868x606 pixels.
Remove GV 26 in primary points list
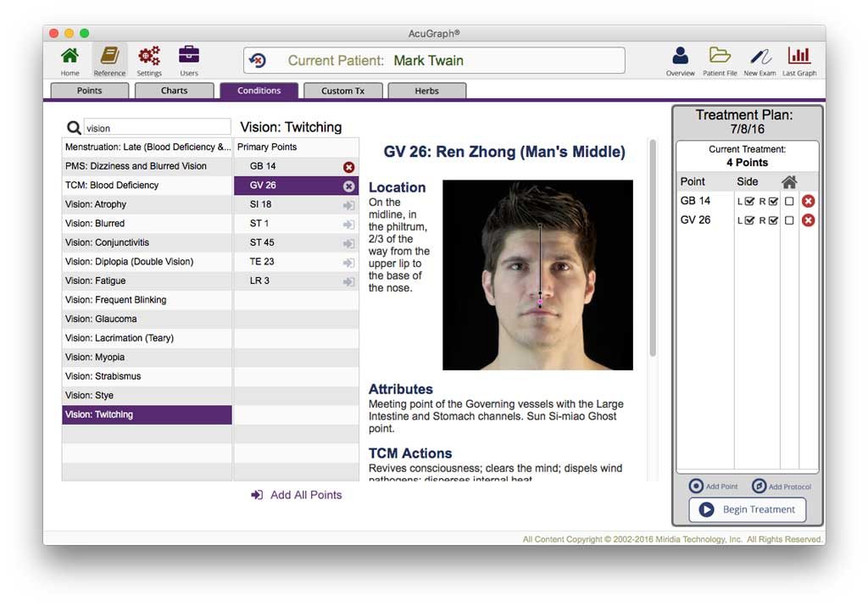coord(348,186)
